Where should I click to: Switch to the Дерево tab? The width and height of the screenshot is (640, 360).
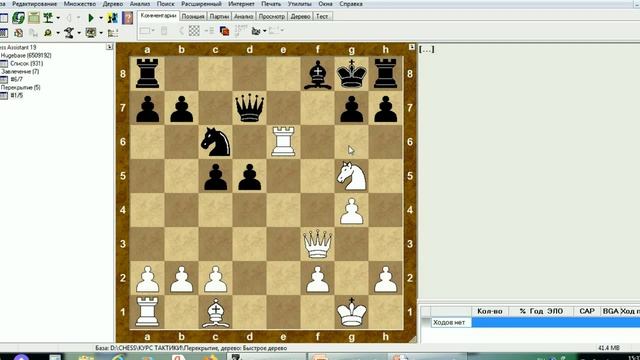tap(300, 16)
